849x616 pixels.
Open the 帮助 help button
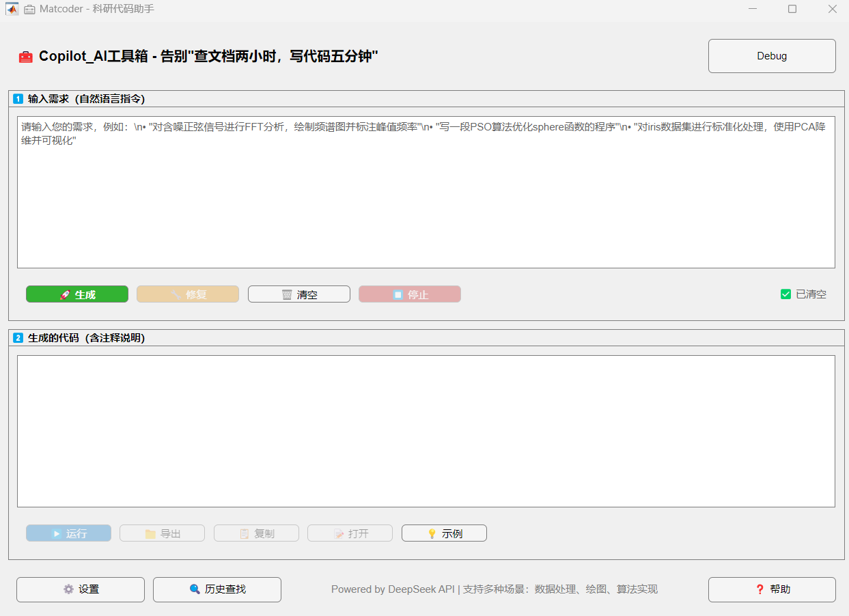(772, 589)
